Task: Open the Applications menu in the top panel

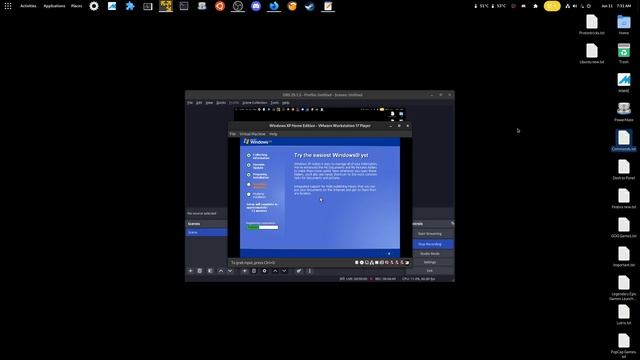Action: (x=54, y=6)
